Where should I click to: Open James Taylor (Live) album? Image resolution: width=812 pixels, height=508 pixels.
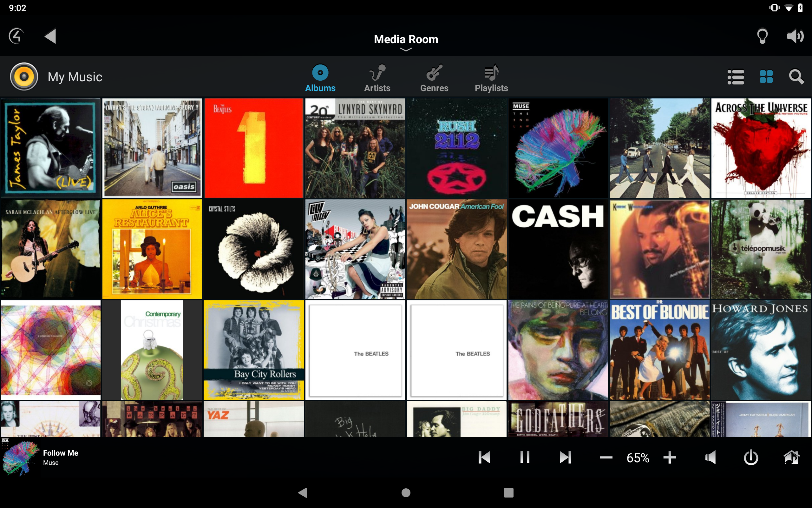tap(51, 148)
